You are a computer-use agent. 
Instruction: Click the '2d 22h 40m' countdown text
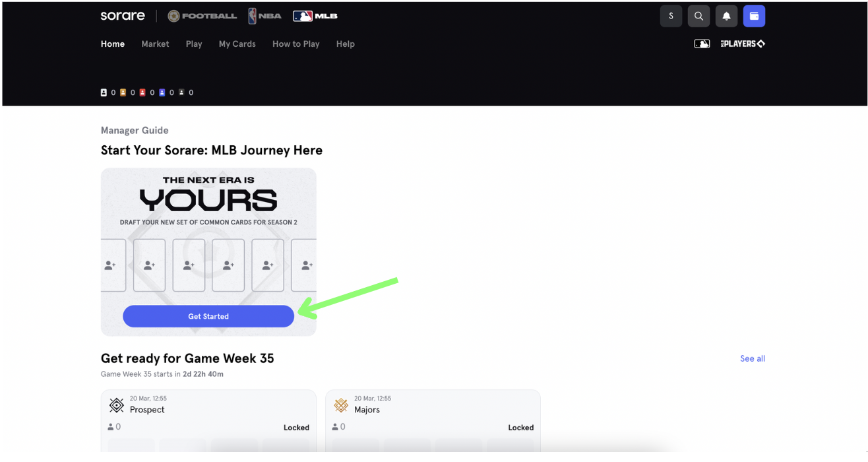[203, 374]
